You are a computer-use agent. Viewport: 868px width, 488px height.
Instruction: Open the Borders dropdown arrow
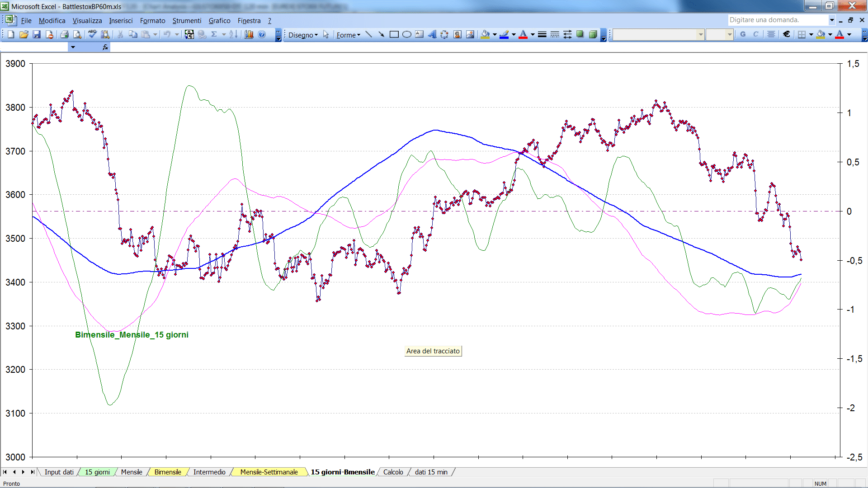[811, 34]
